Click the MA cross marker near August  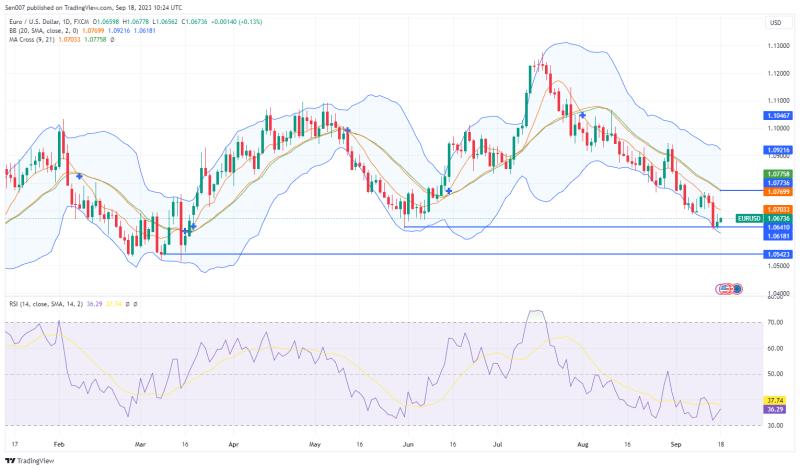(x=582, y=116)
